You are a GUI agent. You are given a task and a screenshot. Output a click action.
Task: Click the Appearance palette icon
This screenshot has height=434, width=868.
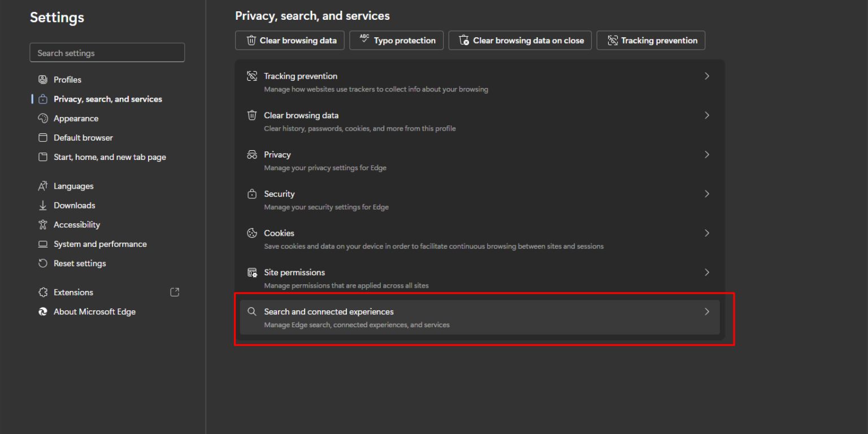pyautogui.click(x=42, y=118)
